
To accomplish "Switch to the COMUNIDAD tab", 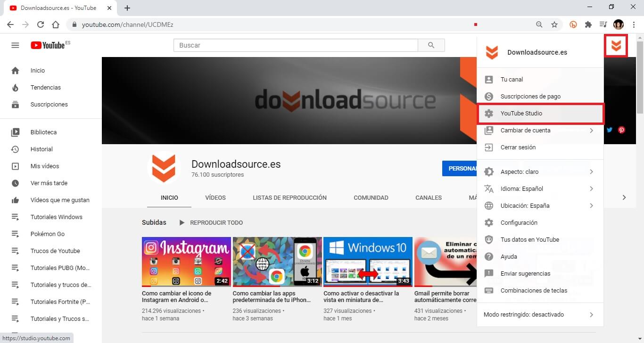I will tap(371, 198).
